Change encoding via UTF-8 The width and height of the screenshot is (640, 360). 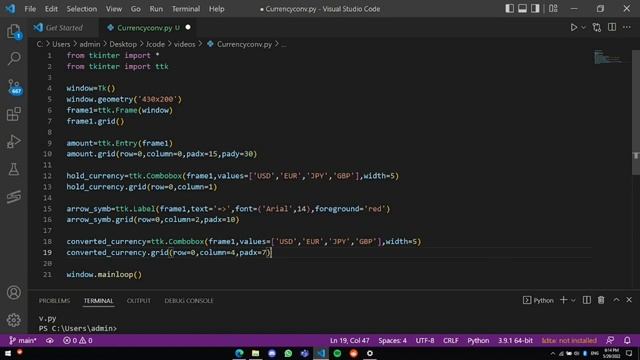(425, 340)
